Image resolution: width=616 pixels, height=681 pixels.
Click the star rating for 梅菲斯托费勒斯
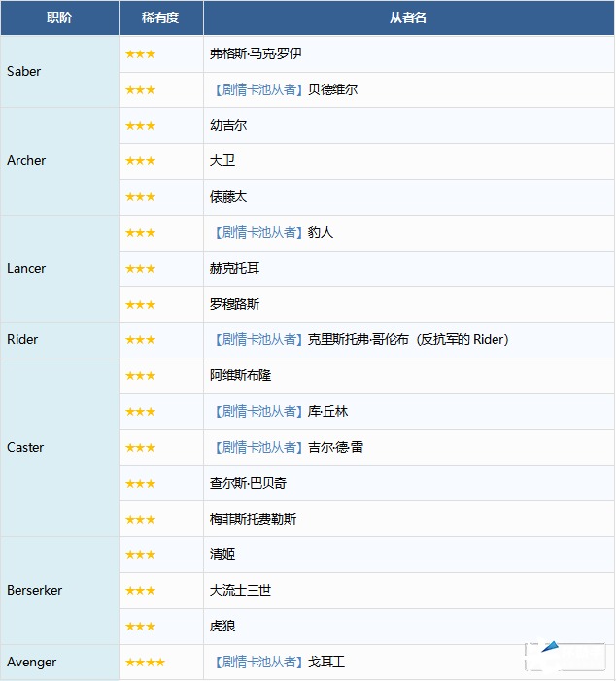click(140, 520)
